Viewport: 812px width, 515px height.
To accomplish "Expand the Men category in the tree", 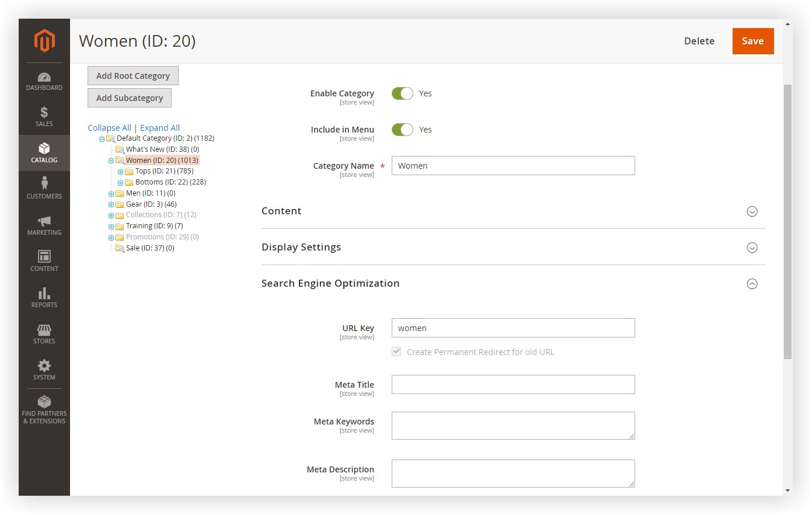I will (x=111, y=193).
